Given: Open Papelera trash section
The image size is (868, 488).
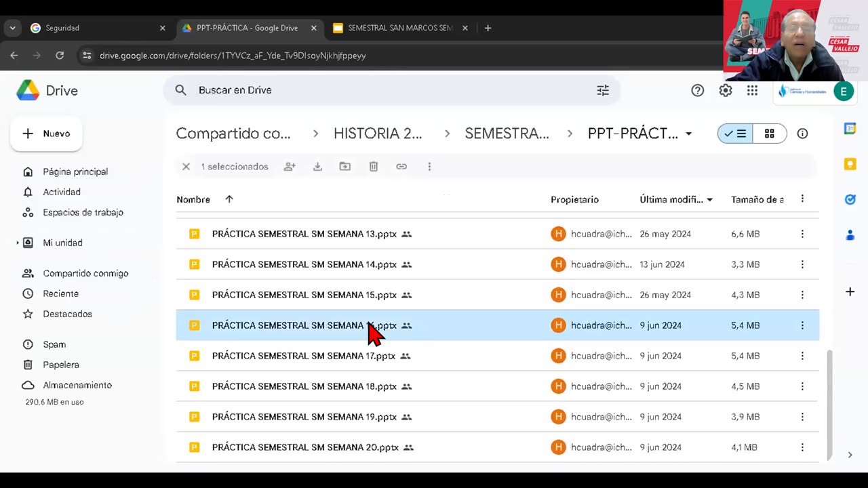Looking at the screenshot, I should tap(61, 365).
